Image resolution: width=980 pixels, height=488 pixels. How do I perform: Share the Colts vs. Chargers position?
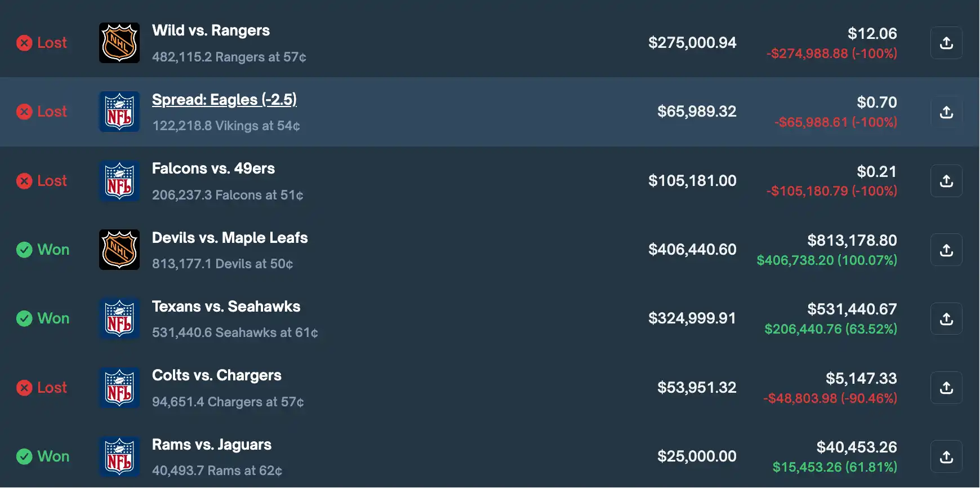(946, 388)
